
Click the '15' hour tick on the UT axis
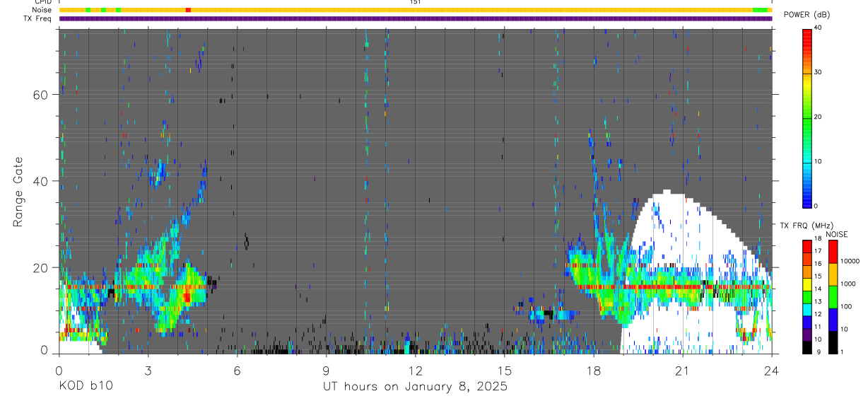click(504, 370)
